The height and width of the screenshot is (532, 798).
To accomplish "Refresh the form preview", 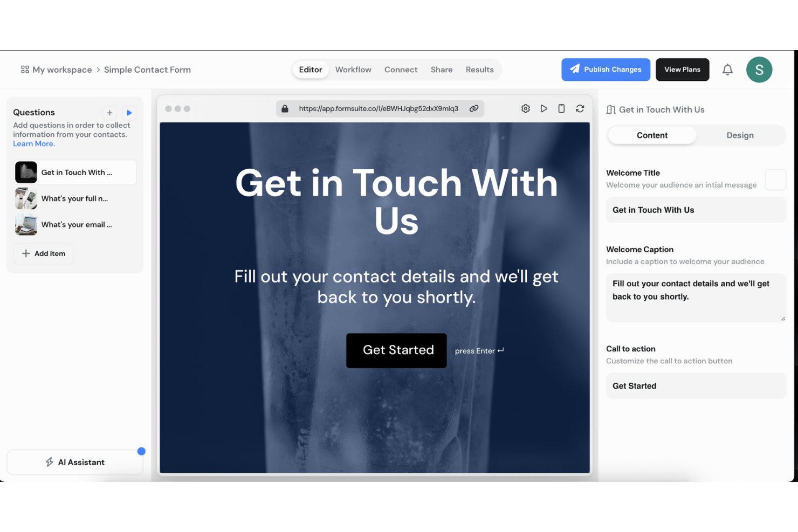I will coord(580,108).
